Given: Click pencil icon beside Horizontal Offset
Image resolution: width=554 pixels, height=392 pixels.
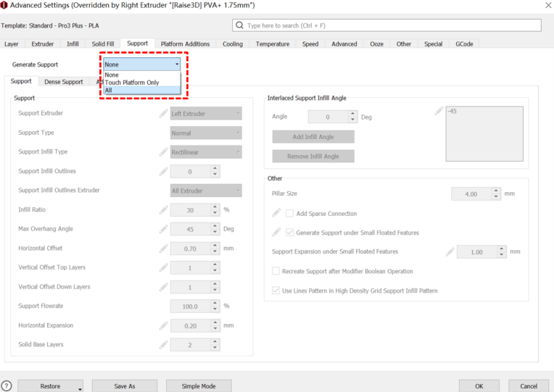Looking at the screenshot, I should pyautogui.click(x=163, y=249).
